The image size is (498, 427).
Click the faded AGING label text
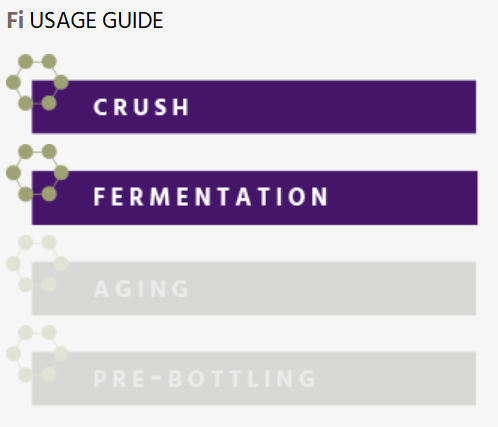pos(141,288)
